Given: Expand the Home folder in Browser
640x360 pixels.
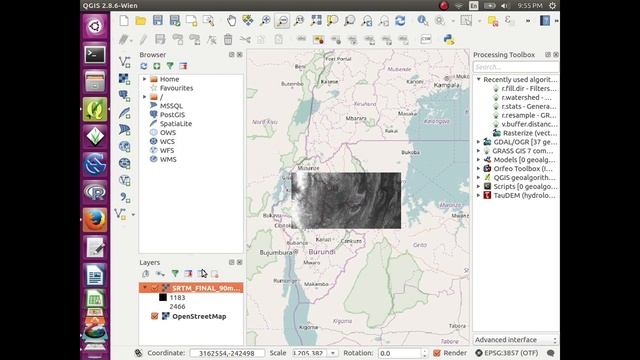Looking at the screenshot, I should [x=144, y=79].
